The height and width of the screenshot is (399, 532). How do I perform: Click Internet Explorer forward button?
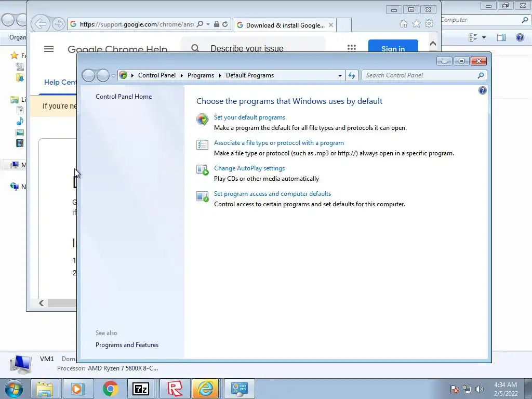59,24
